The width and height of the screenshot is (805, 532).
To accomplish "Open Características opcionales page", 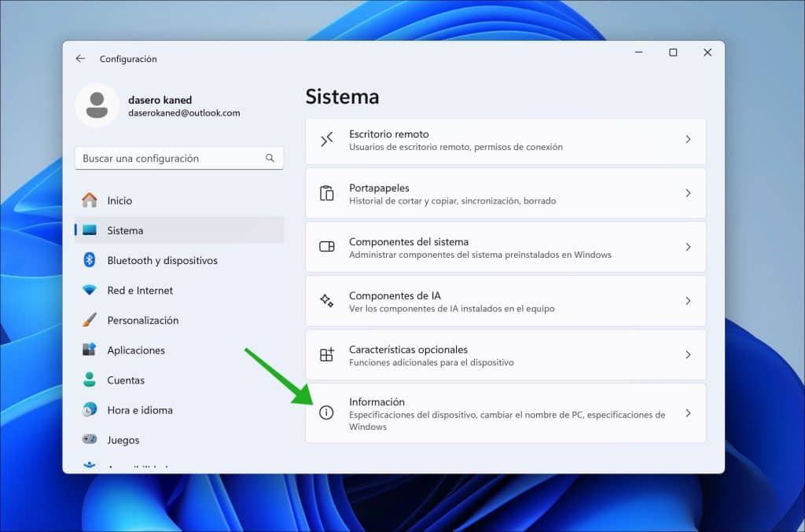I will click(505, 355).
